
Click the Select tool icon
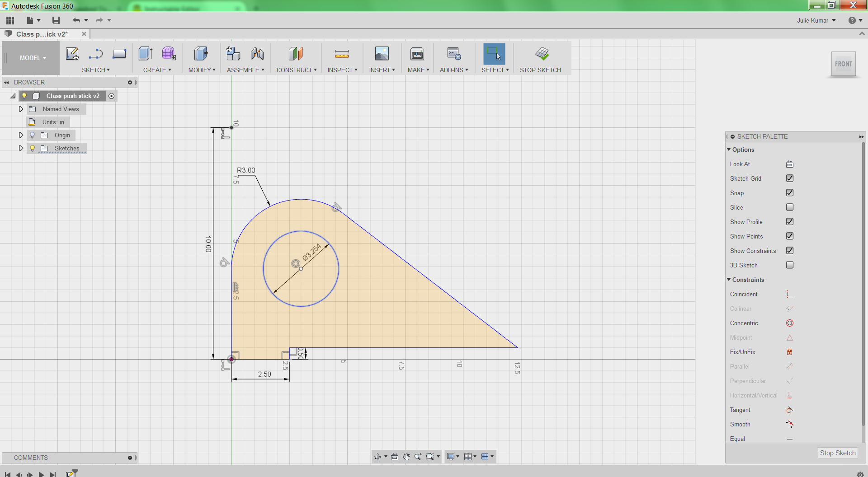tap(494, 54)
